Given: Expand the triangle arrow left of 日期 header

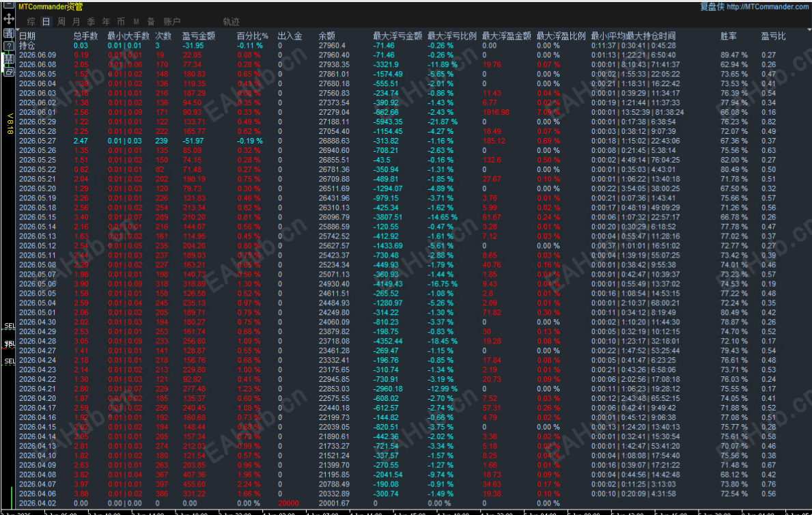Looking at the screenshot, I should [17, 29].
